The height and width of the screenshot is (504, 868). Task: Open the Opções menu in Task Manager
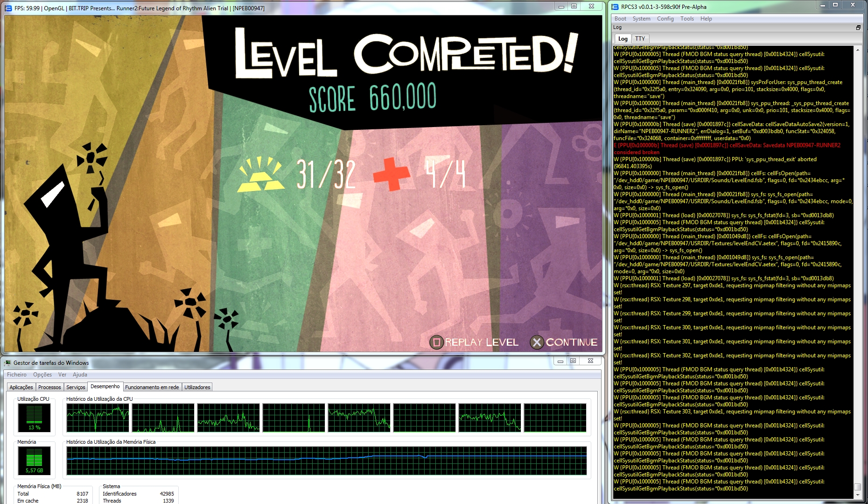pos(42,375)
